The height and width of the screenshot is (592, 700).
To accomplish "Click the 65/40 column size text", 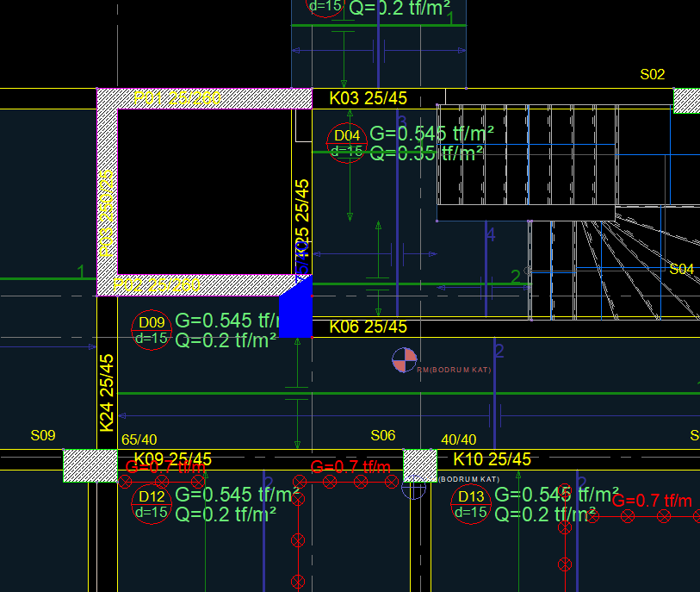I will click(x=139, y=439).
